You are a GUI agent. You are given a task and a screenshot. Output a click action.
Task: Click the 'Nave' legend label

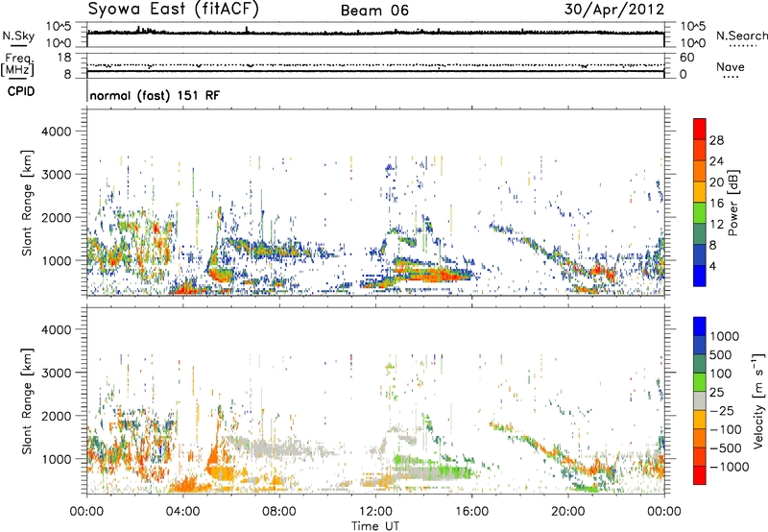click(x=731, y=66)
